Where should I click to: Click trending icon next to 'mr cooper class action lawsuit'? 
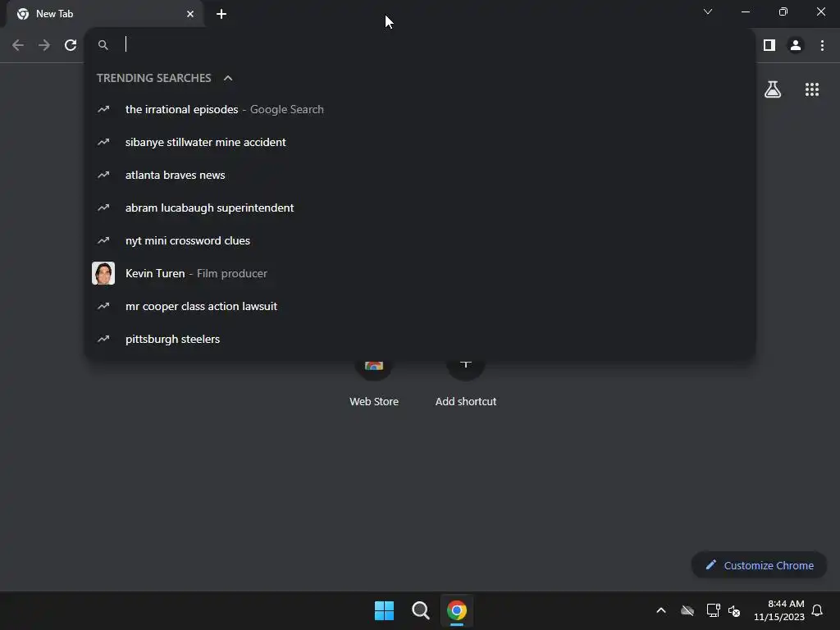tap(103, 307)
